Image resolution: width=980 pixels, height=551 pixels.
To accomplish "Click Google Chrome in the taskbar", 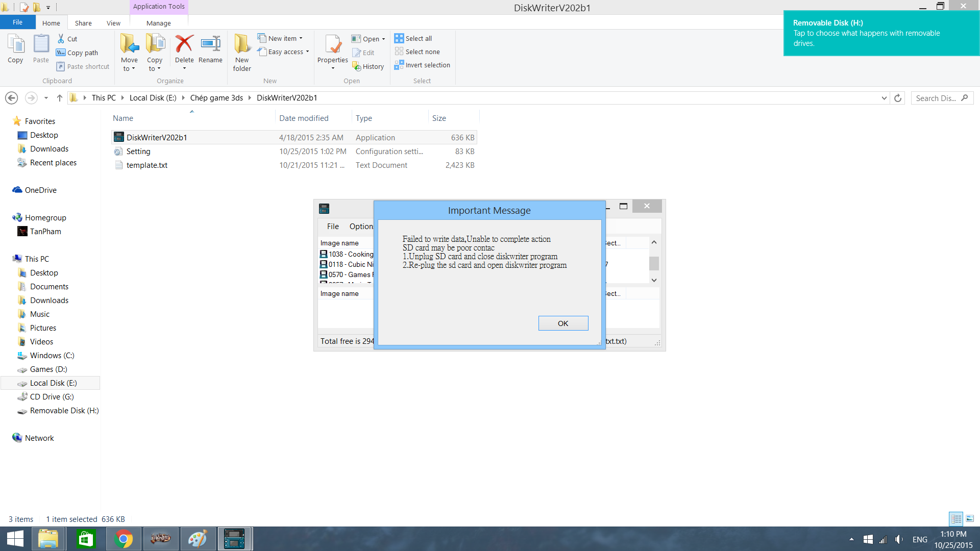I will 123,539.
